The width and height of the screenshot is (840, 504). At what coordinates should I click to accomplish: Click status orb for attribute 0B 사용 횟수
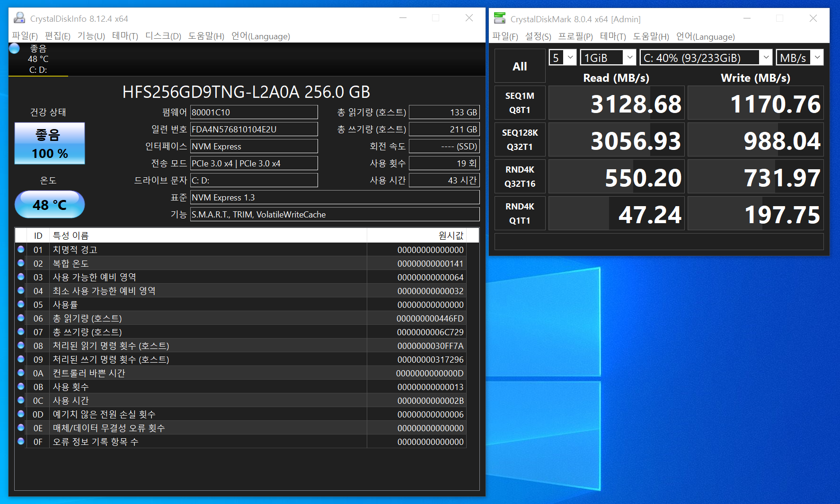21,386
